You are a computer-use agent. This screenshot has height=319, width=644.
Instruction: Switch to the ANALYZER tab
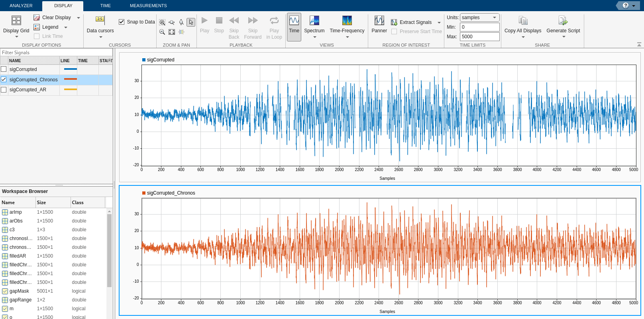tap(21, 6)
